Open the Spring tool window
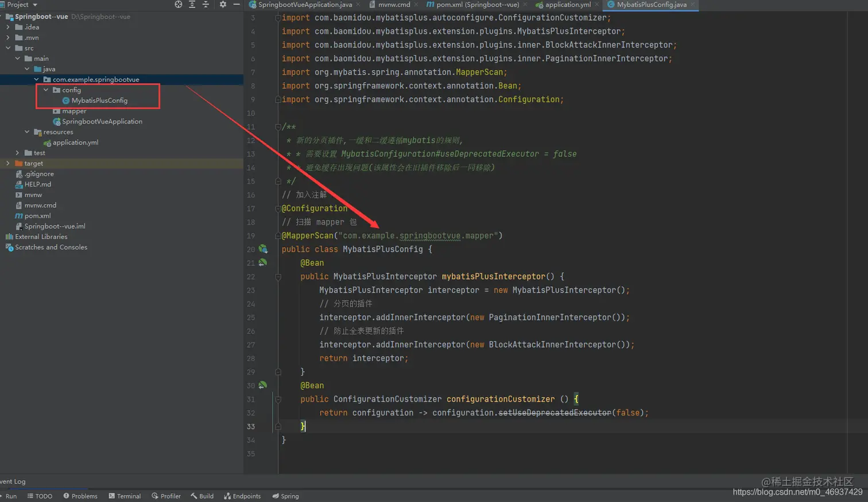This screenshot has height=502, width=868. pos(285,496)
